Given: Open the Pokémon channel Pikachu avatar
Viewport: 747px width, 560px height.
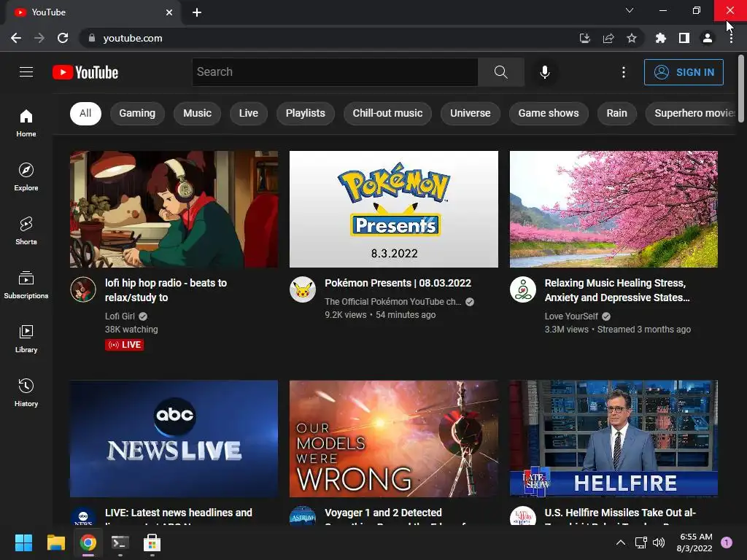Looking at the screenshot, I should pos(303,289).
